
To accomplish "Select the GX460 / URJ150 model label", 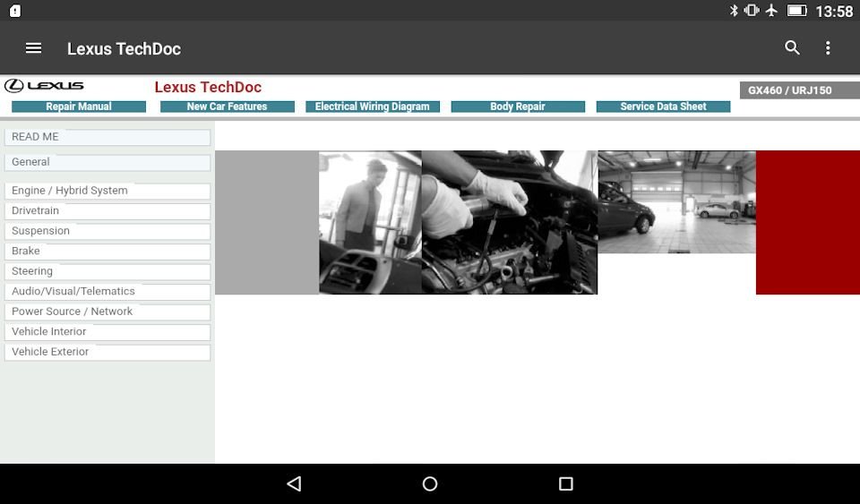I will tap(800, 90).
